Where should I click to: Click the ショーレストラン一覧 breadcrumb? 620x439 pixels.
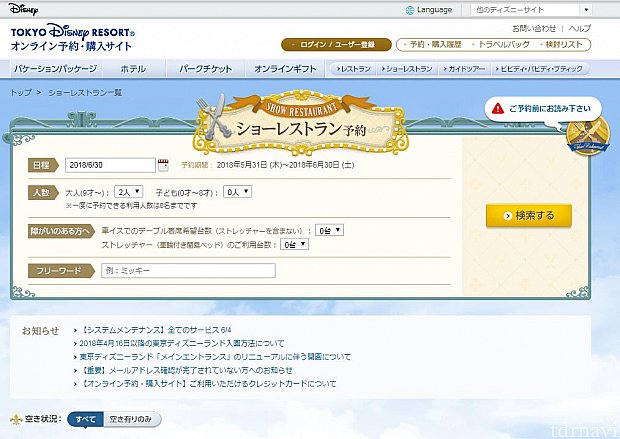click(x=85, y=93)
